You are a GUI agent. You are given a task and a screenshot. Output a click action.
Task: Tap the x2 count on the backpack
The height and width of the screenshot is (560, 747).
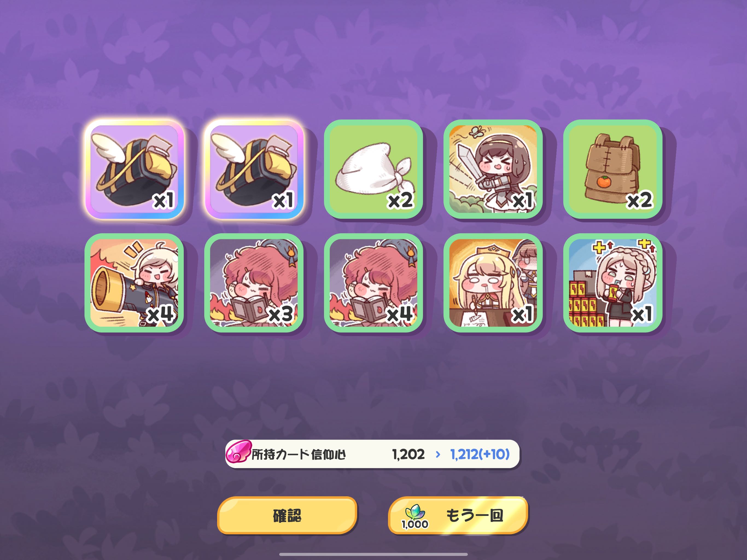pyautogui.click(x=640, y=201)
